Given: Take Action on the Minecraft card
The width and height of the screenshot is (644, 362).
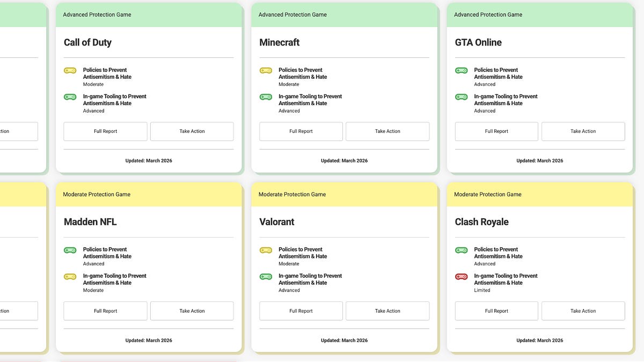Looking at the screenshot, I should pyautogui.click(x=387, y=131).
